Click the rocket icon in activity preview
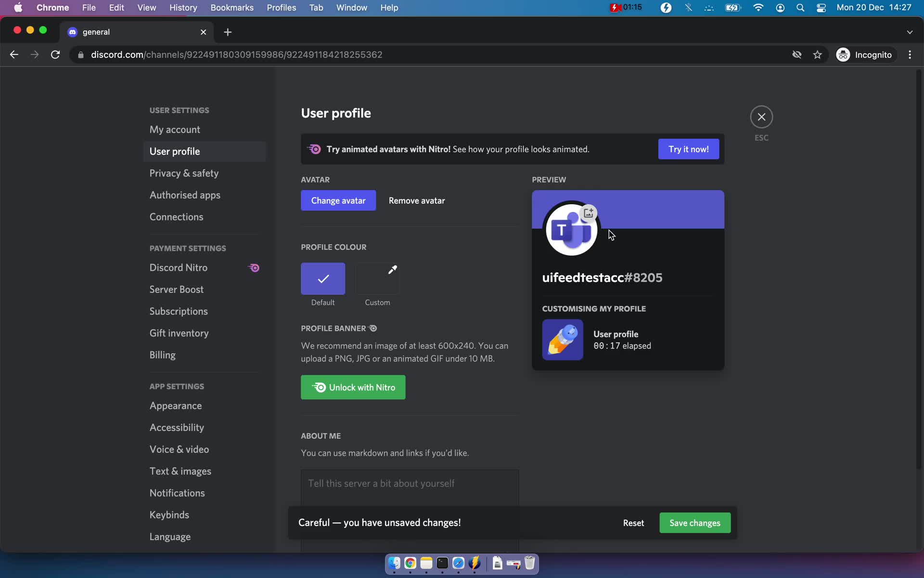The image size is (924, 578). click(x=562, y=340)
